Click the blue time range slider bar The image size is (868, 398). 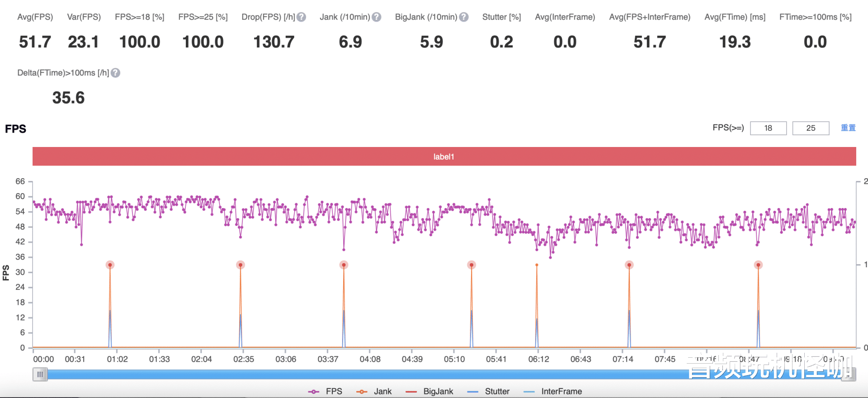coord(444,374)
